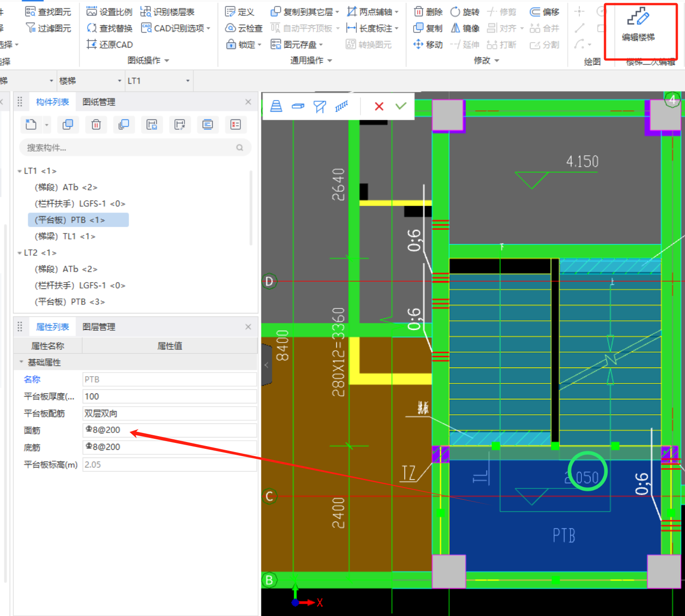The width and height of the screenshot is (685, 616).
Task: Click Delete (删除) in Modify group
Action: [428, 12]
